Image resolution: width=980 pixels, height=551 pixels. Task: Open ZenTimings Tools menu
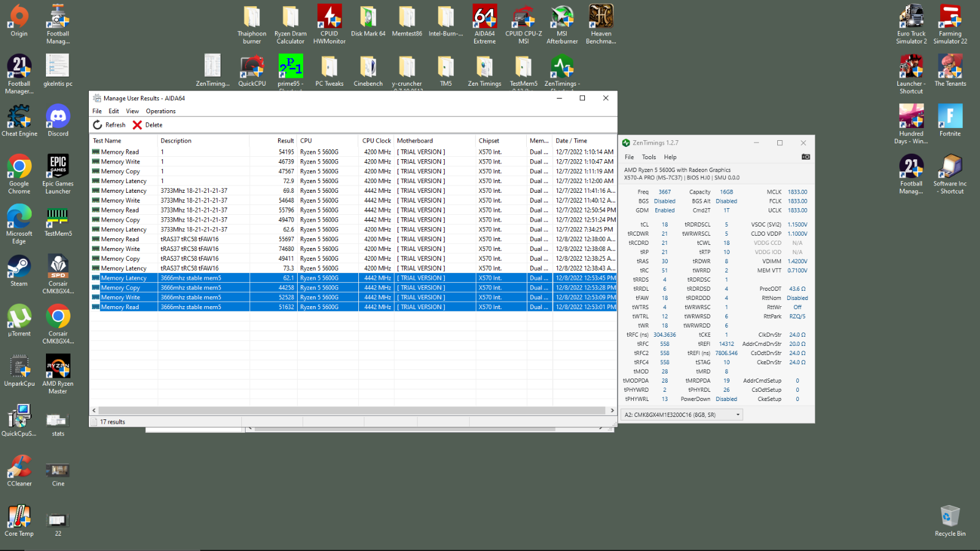pos(649,157)
